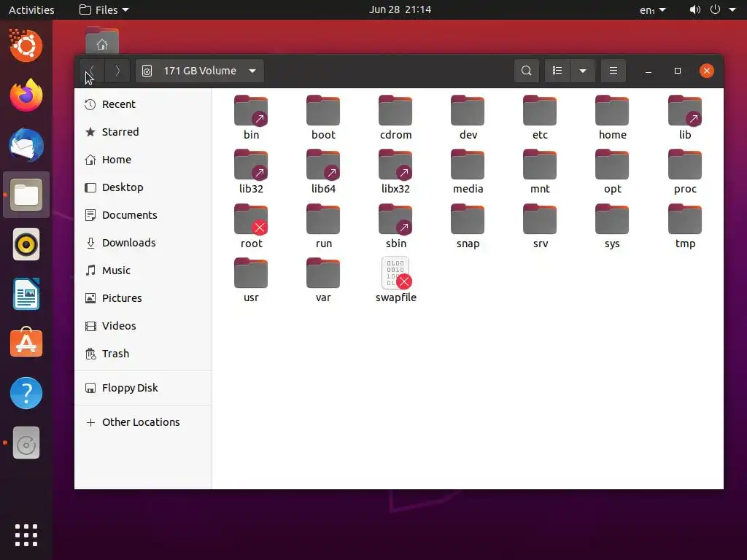This screenshot has height=560, width=747.
Task: Open Other Locations in the sidebar
Action: (x=143, y=422)
